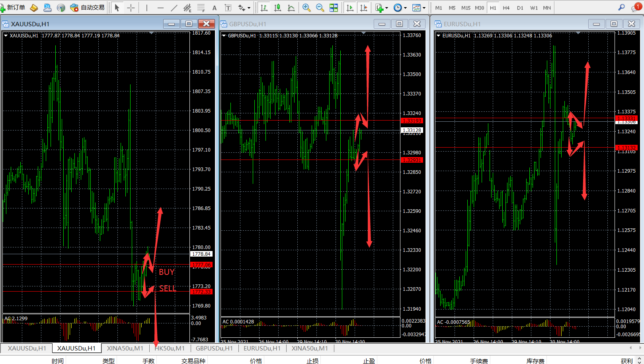Switch to the GBPUSDu,H1 chart tab
The image size is (644, 364).
(x=214, y=348)
